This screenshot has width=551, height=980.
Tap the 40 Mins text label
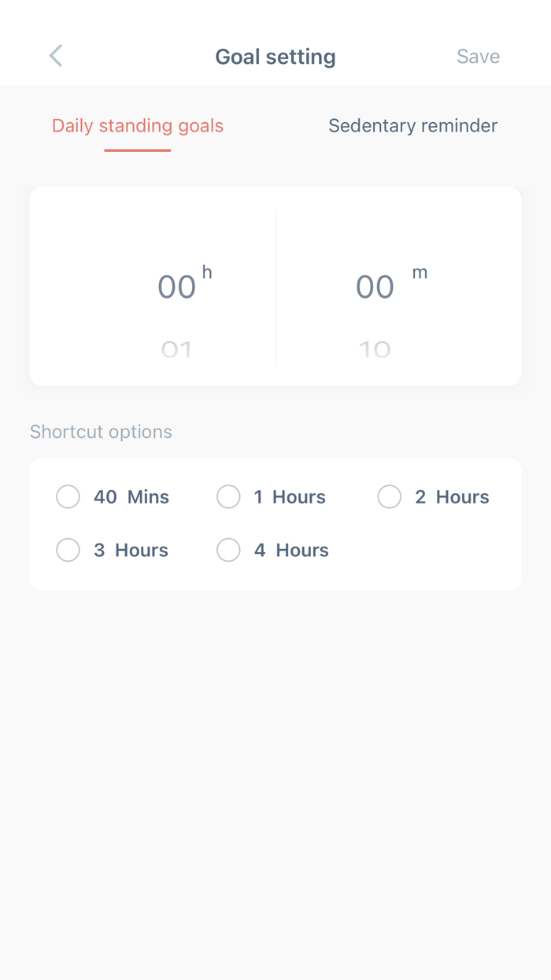pos(132,496)
